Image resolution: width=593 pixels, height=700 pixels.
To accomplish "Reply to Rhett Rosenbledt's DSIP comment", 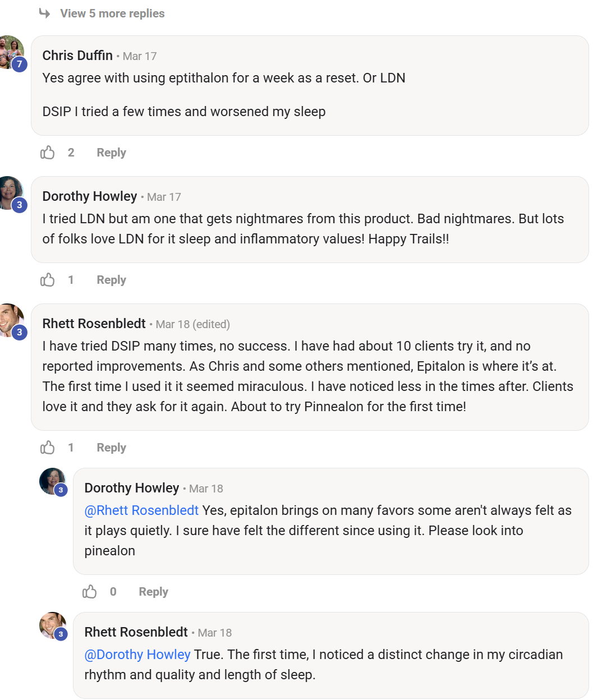I will (111, 448).
